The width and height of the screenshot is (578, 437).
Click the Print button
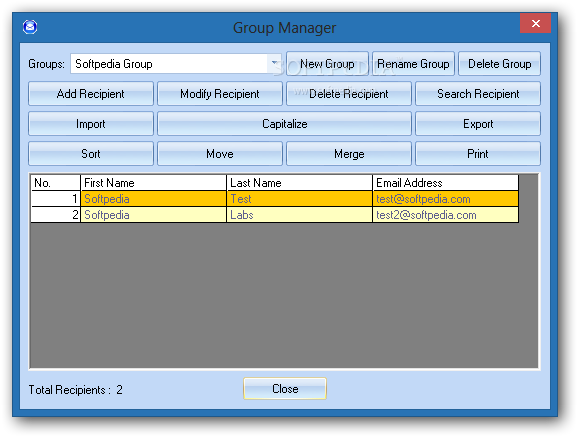point(478,153)
